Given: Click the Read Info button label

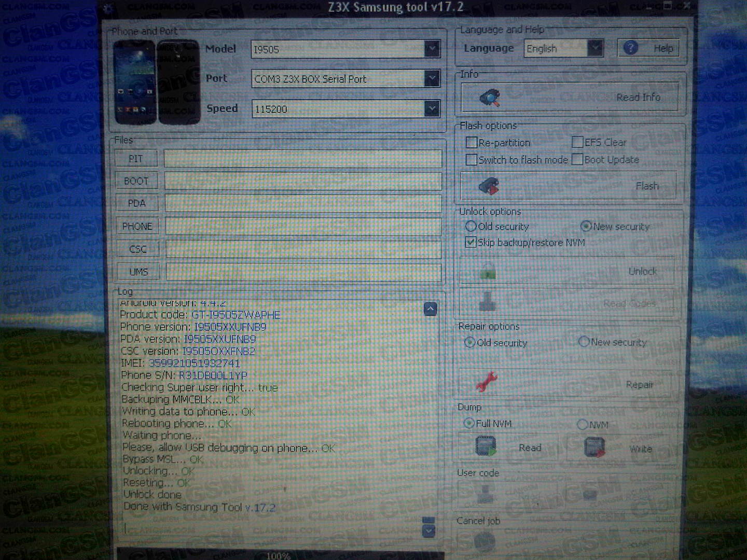Looking at the screenshot, I should 638,97.
